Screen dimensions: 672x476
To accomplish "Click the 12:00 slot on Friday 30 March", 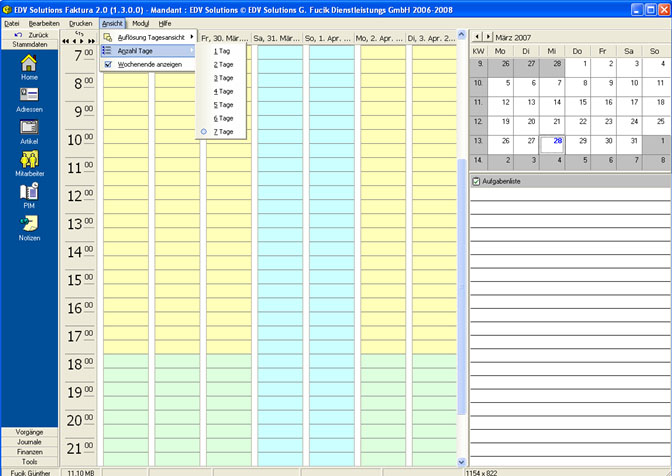I will pos(230,196).
